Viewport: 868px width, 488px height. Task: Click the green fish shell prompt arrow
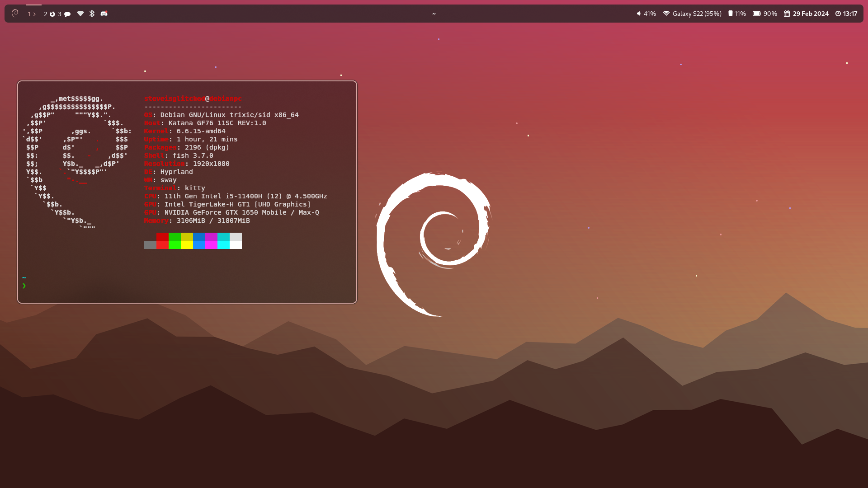[x=24, y=286]
